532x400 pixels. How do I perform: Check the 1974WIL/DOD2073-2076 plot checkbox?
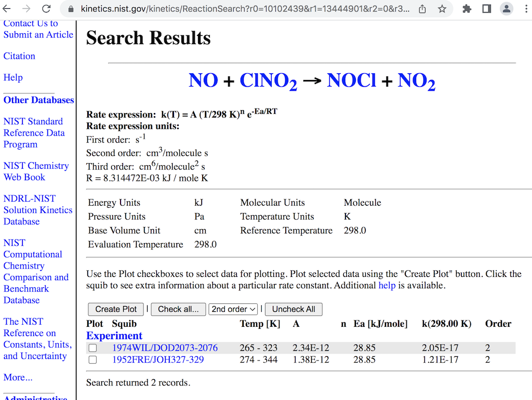pyautogui.click(x=92, y=348)
